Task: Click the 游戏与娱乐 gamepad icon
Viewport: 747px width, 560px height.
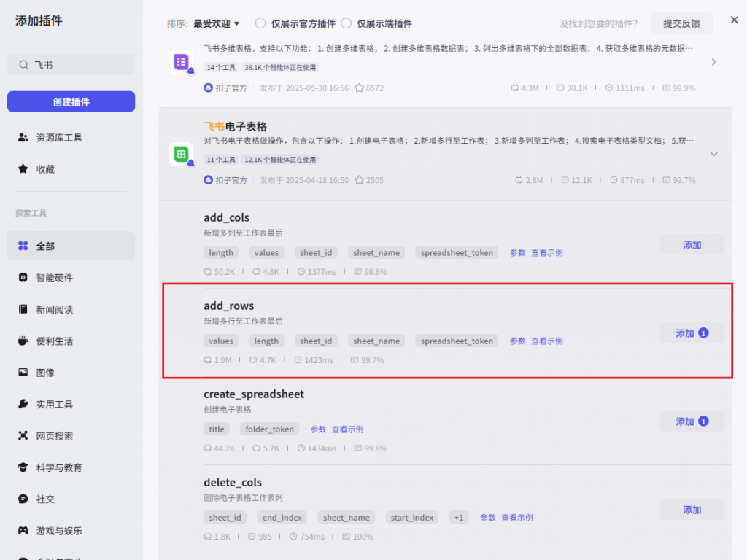Action: 23,531
